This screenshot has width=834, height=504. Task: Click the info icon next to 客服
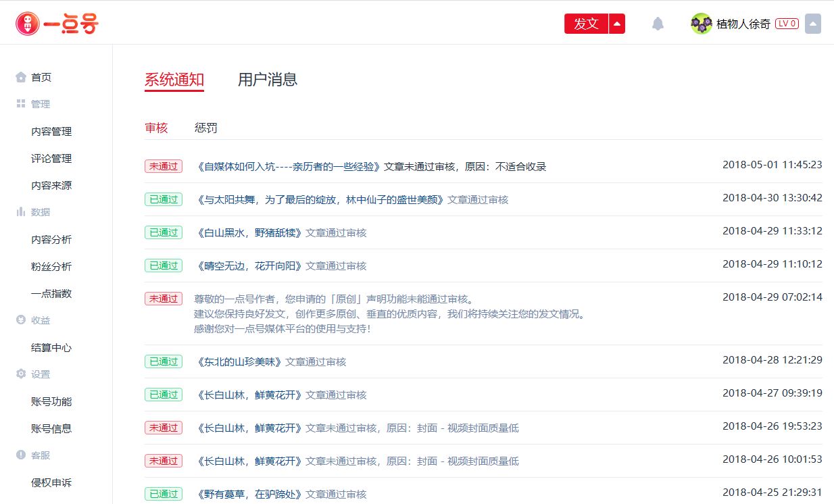(20, 455)
